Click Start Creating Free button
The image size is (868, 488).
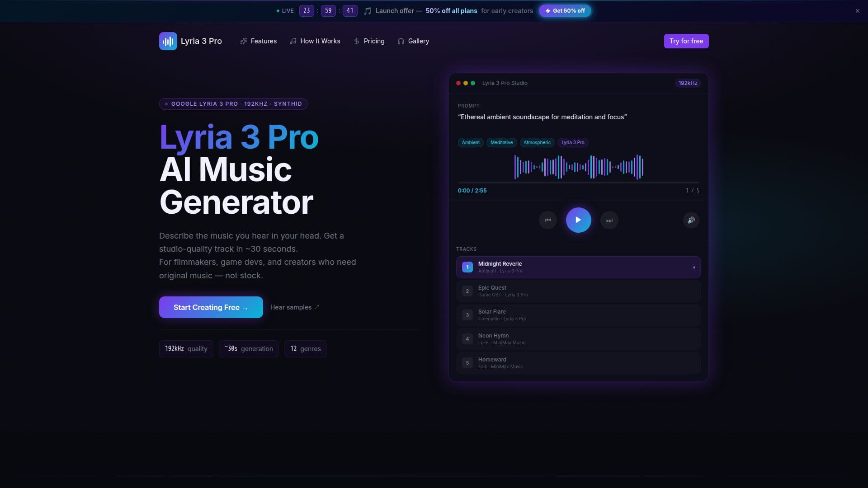(x=211, y=307)
